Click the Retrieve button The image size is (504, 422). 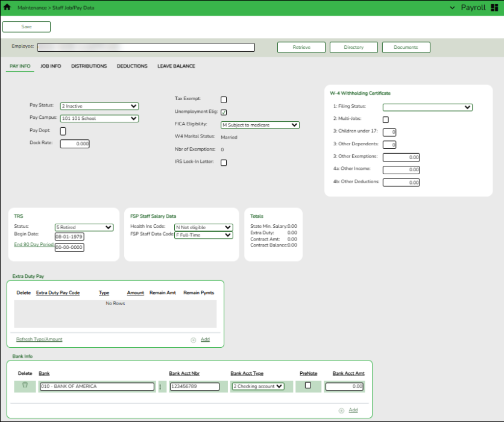pyautogui.click(x=301, y=47)
